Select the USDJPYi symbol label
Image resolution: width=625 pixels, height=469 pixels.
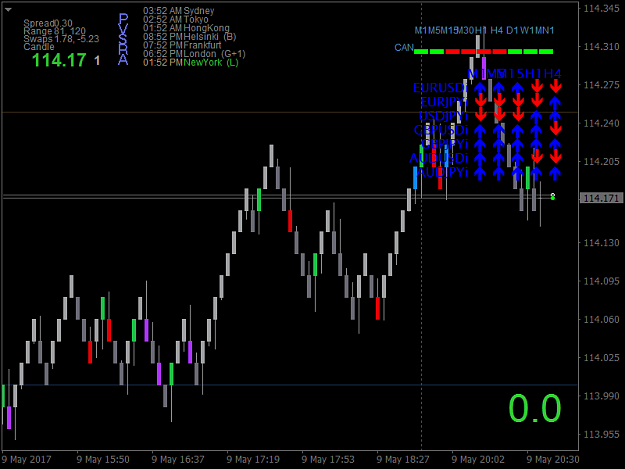443,116
